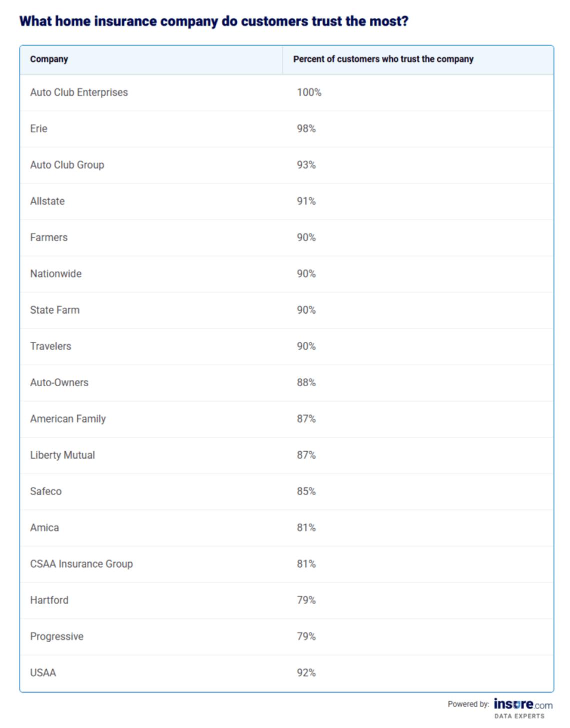Viewport: 570px width, 728px height.
Task: Select State Farm in the list
Action: [54, 310]
